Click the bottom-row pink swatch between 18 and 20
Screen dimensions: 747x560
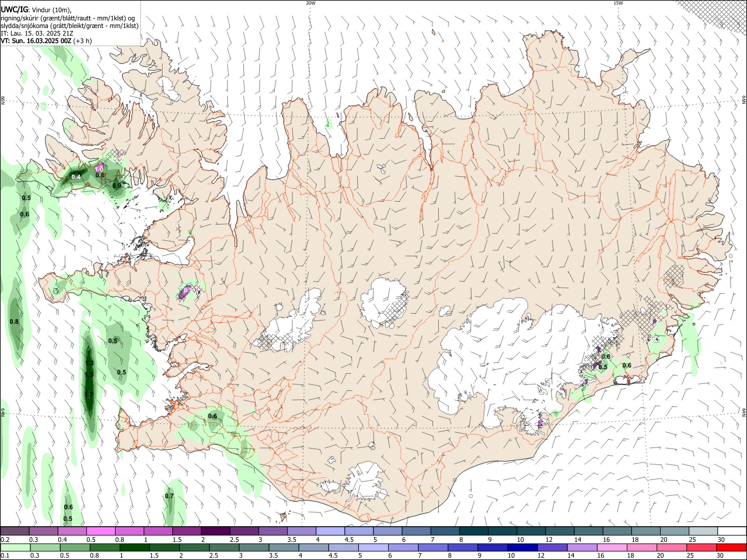pyautogui.click(x=641, y=547)
